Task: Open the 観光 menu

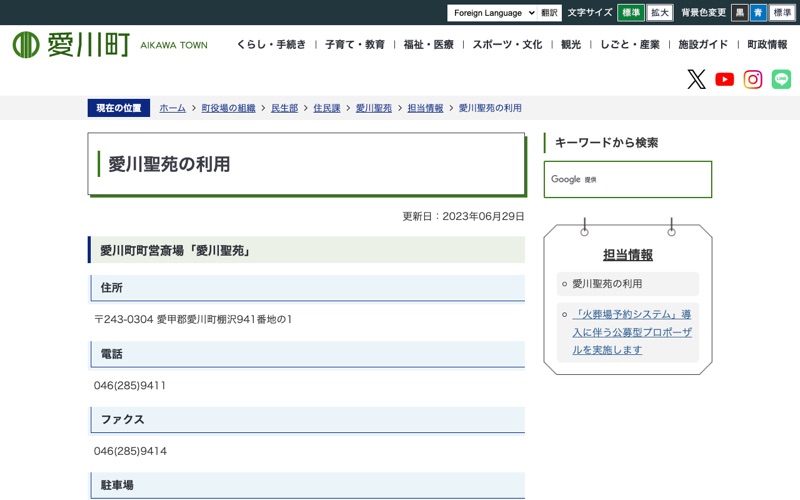Action: pos(571,44)
